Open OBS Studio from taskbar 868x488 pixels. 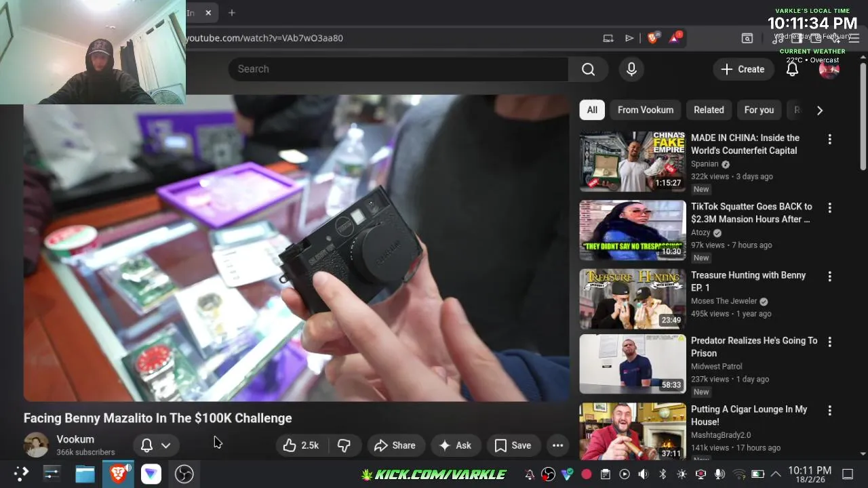pyautogui.click(x=184, y=474)
